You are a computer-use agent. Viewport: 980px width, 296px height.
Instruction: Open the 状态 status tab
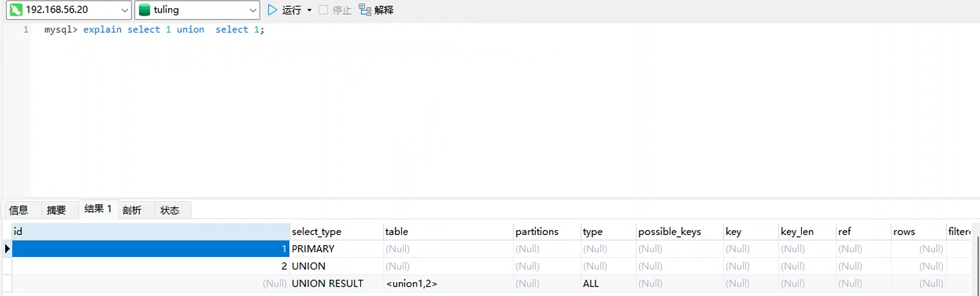(170, 210)
